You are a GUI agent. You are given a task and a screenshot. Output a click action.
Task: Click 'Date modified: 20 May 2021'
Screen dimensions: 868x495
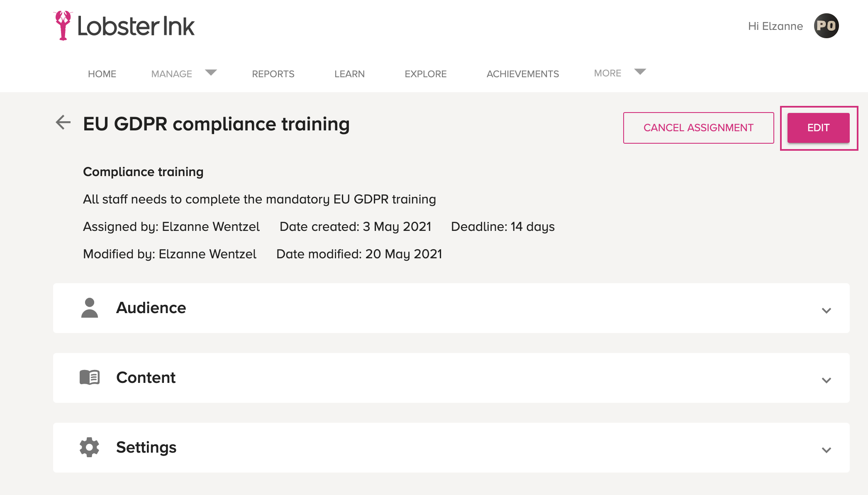coord(359,254)
